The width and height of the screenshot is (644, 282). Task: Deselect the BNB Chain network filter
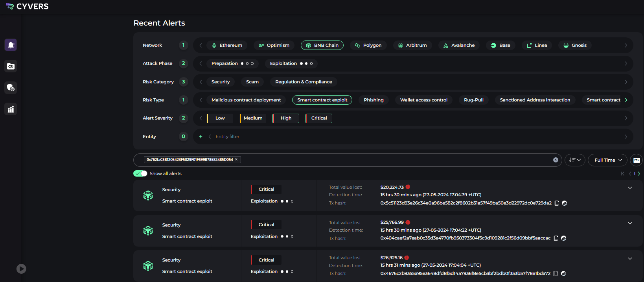[322, 45]
